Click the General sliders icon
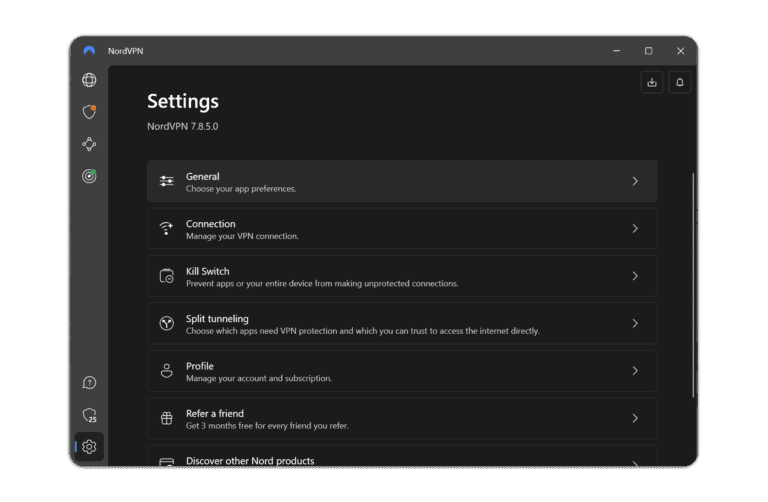This screenshot has height=502, width=768. tap(167, 181)
